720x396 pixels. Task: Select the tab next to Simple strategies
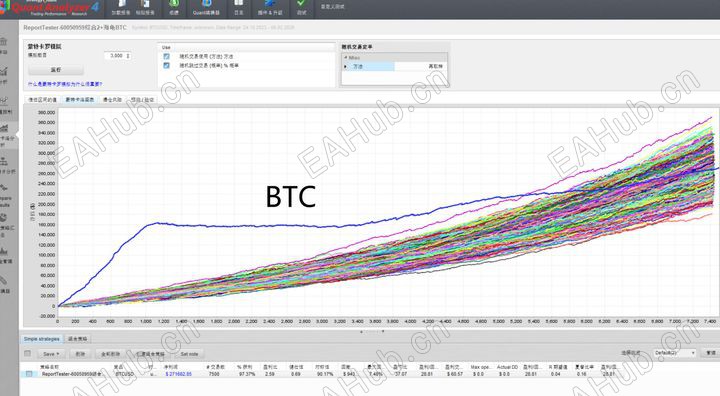click(77, 339)
